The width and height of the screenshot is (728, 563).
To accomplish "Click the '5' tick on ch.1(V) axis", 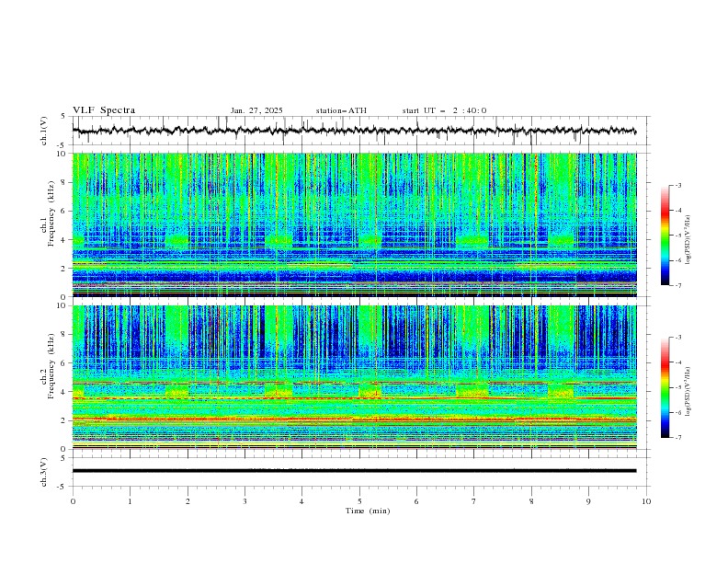I will tap(63, 117).
